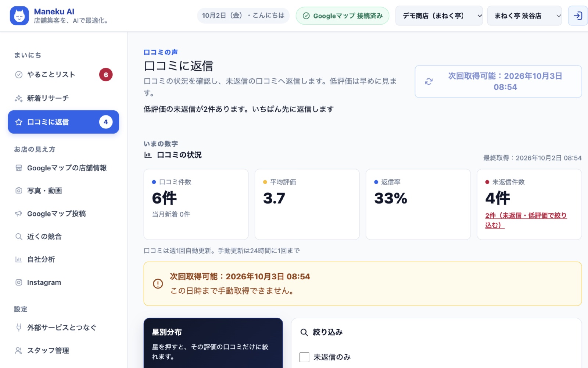588x368 pixels.
Task: Click the chart icon beside 口コミの状況
Action: click(x=148, y=155)
